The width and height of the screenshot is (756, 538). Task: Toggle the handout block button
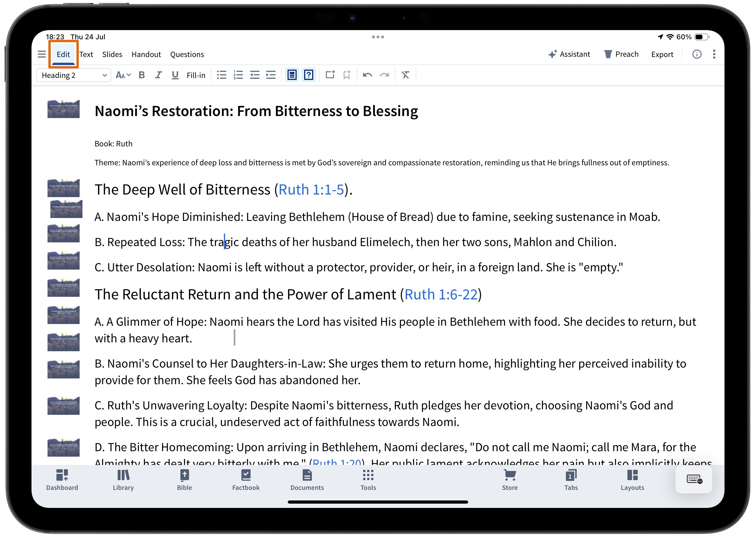(x=292, y=75)
